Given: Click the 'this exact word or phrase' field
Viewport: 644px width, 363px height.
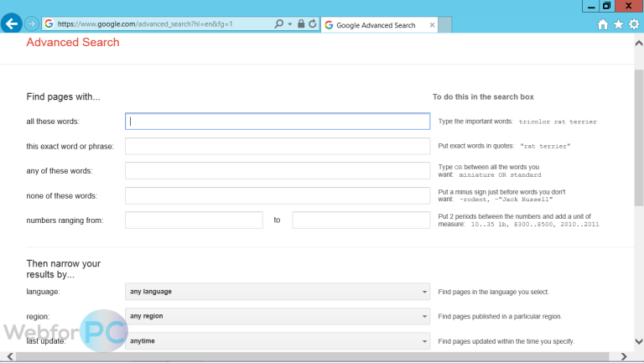Looking at the screenshot, I should [278, 146].
